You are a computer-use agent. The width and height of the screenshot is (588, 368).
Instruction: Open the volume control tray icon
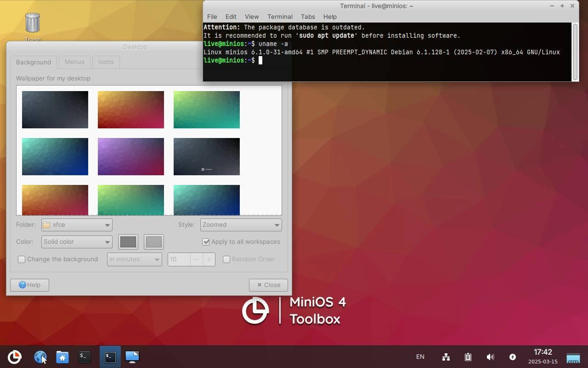click(490, 357)
